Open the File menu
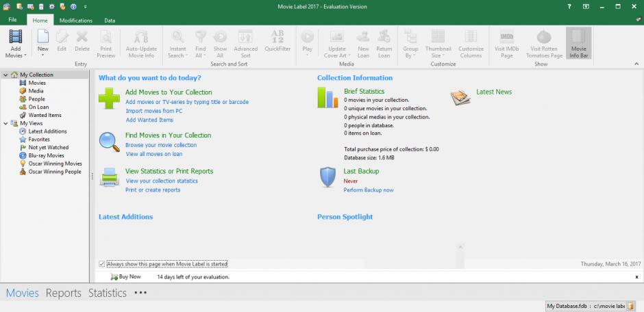This screenshot has width=644, height=312. coord(13,20)
